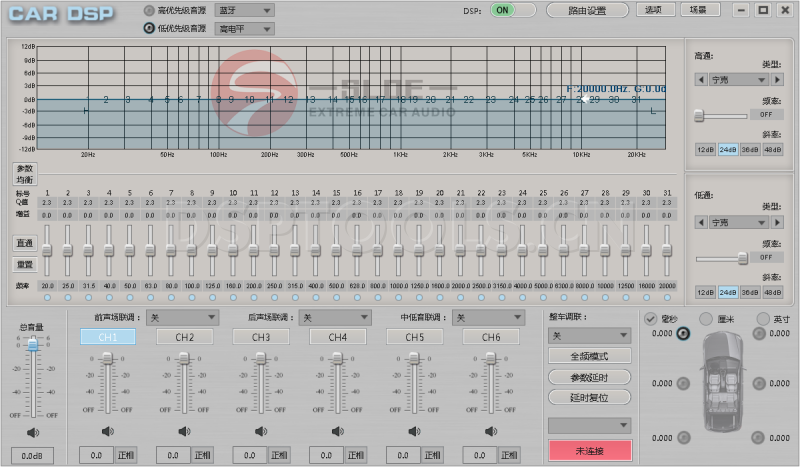
Task: Open the 蓝牙 source dropdown
Action: (245, 10)
